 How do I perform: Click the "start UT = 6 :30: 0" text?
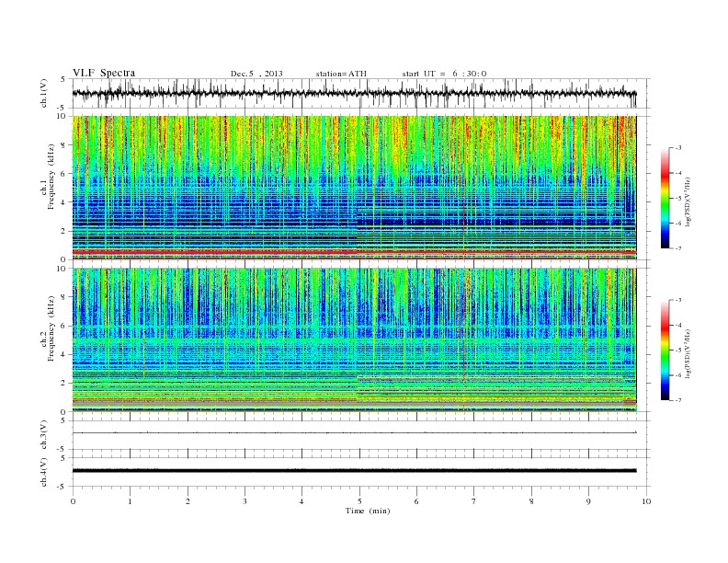444,74
